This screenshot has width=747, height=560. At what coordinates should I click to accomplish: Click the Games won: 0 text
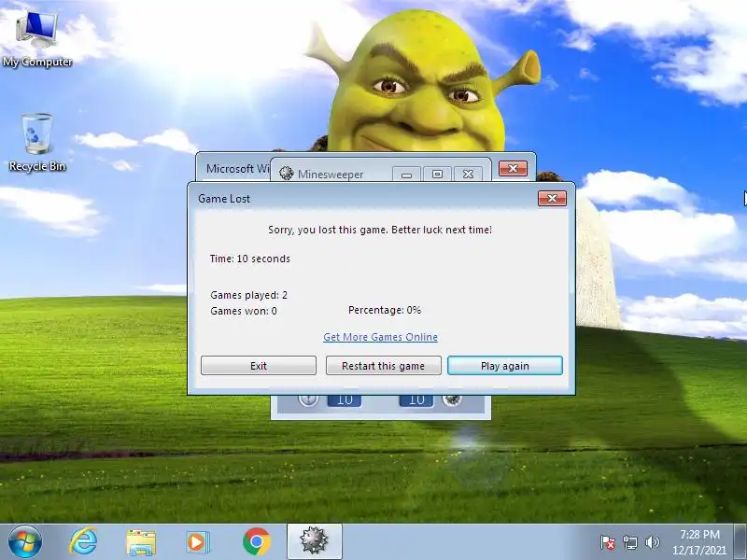[x=244, y=311]
